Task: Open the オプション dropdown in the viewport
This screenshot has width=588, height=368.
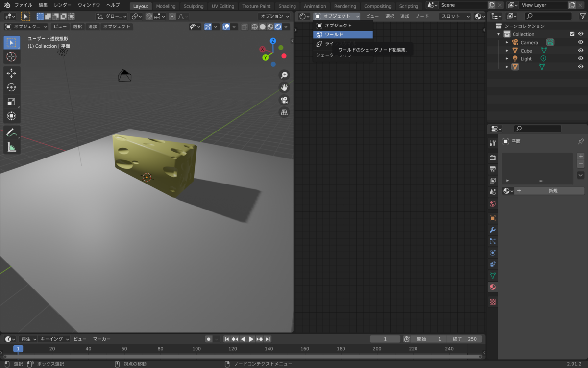Action: tap(274, 16)
